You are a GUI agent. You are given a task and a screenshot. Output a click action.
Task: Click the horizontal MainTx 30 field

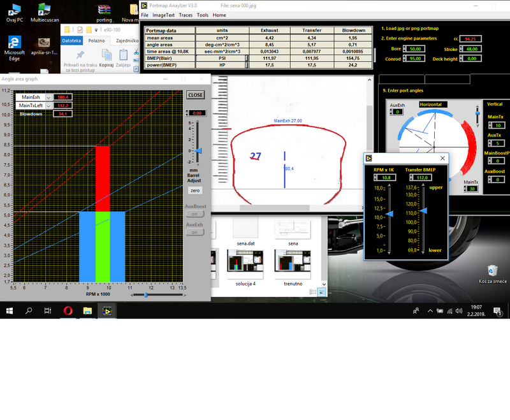(472, 189)
